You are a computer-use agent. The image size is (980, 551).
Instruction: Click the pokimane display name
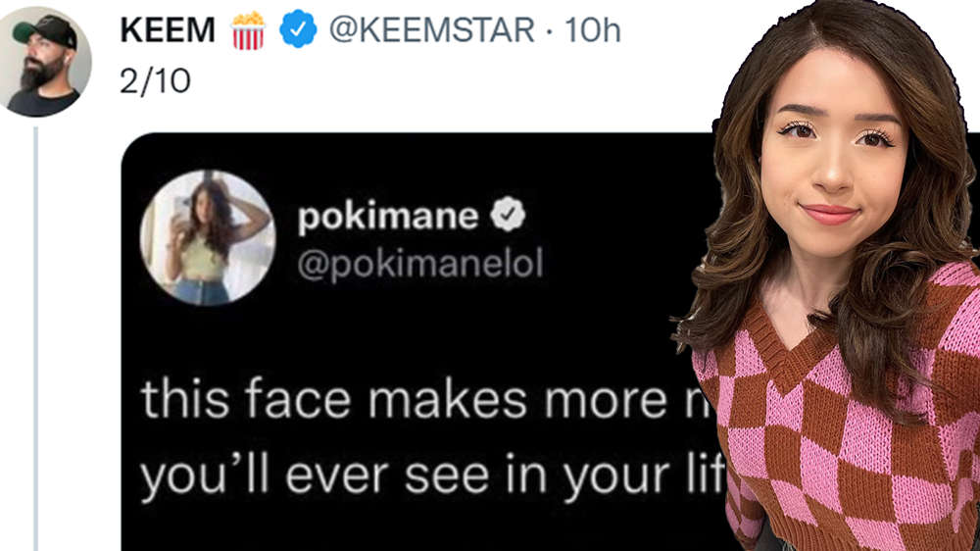coord(388,218)
